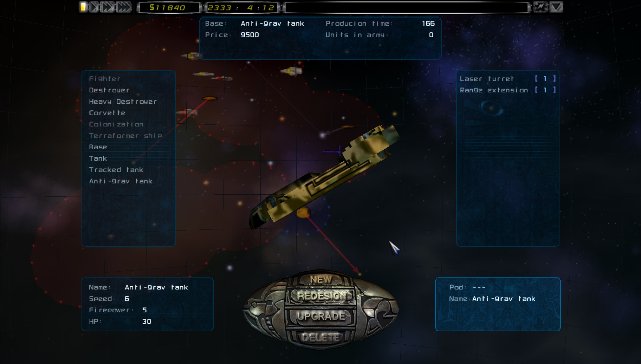Viewport: 641px width, 364px height.
Task: Click the REDESIGN button
Action: pyautogui.click(x=321, y=296)
